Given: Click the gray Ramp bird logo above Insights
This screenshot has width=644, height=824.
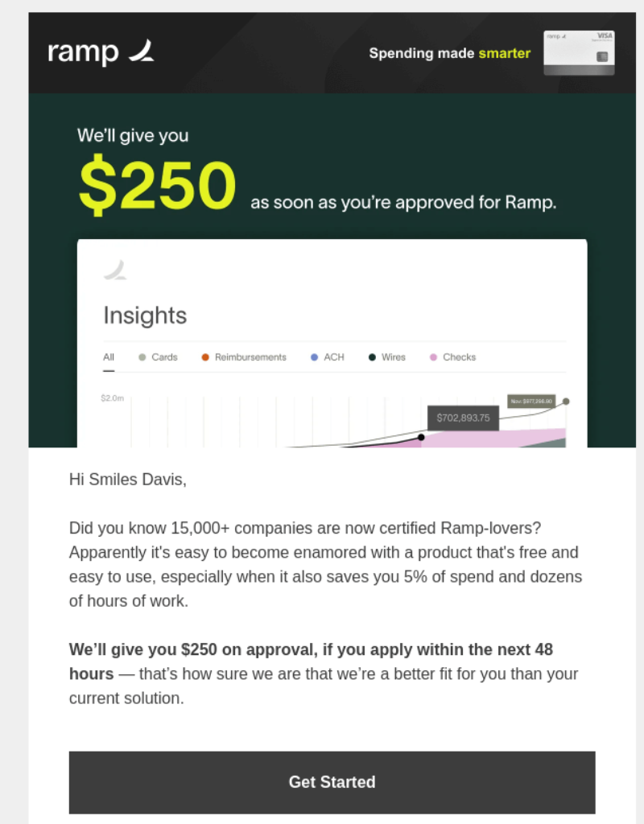Looking at the screenshot, I should coord(115,270).
